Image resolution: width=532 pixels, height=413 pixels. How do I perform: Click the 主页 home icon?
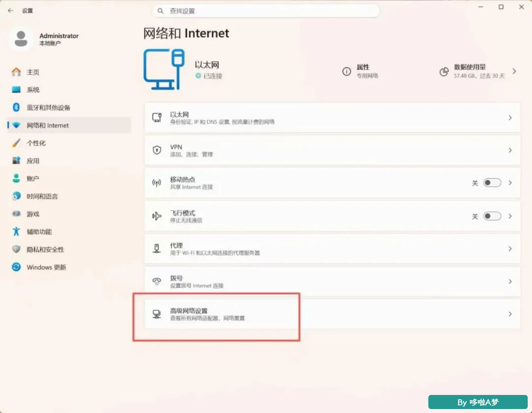[x=16, y=72]
